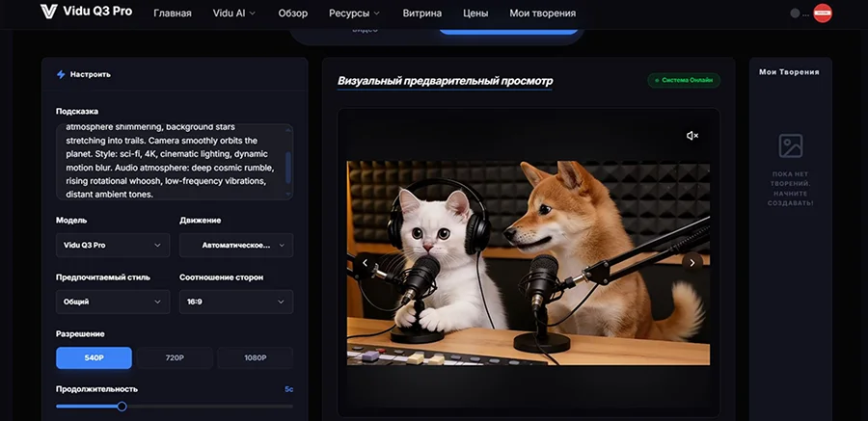
Task: Click the Vidu logo icon
Action: click(49, 12)
